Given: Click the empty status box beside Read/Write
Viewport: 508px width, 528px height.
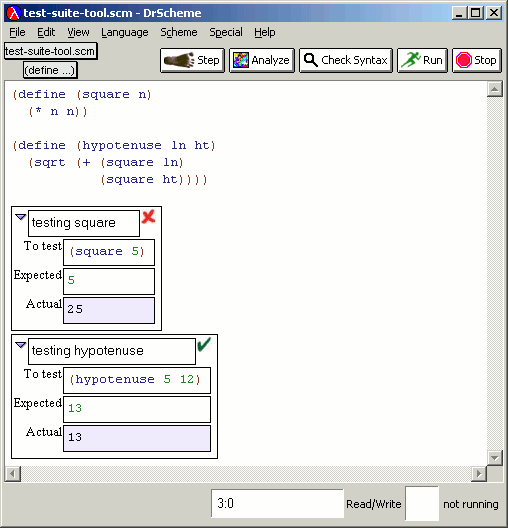Looking at the screenshot, I should point(422,503).
